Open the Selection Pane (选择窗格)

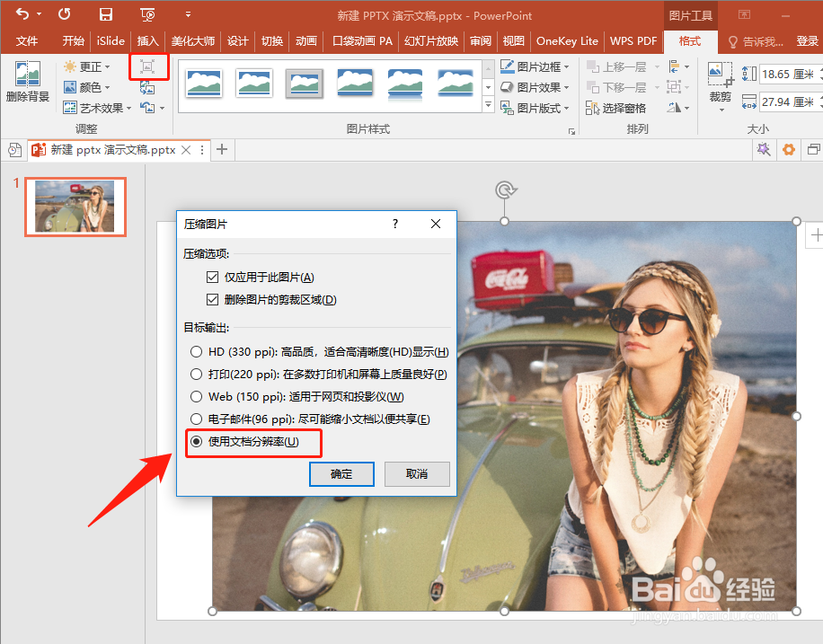615,108
